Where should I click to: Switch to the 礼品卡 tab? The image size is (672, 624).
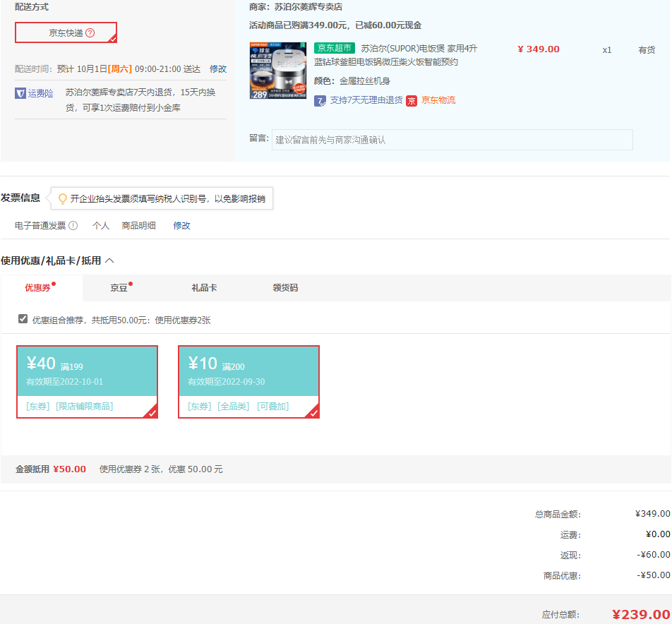tap(204, 288)
